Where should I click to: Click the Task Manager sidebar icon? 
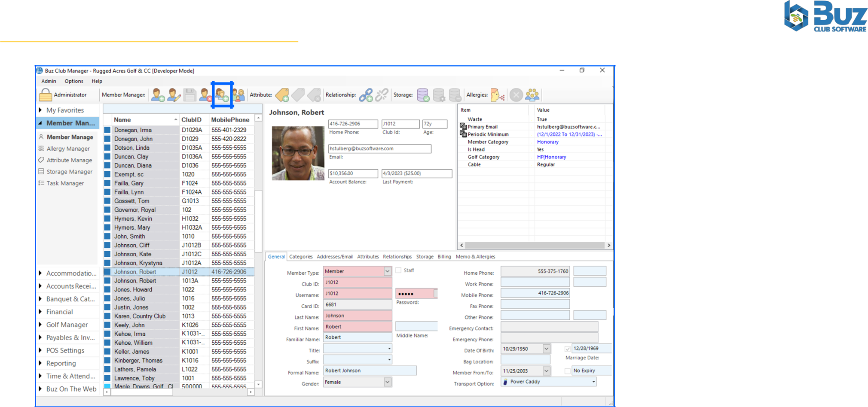click(41, 183)
